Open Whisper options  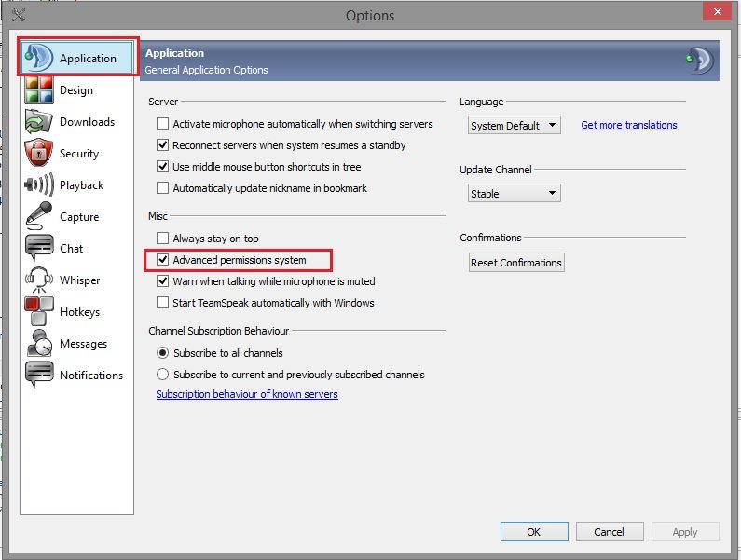(x=78, y=280)
